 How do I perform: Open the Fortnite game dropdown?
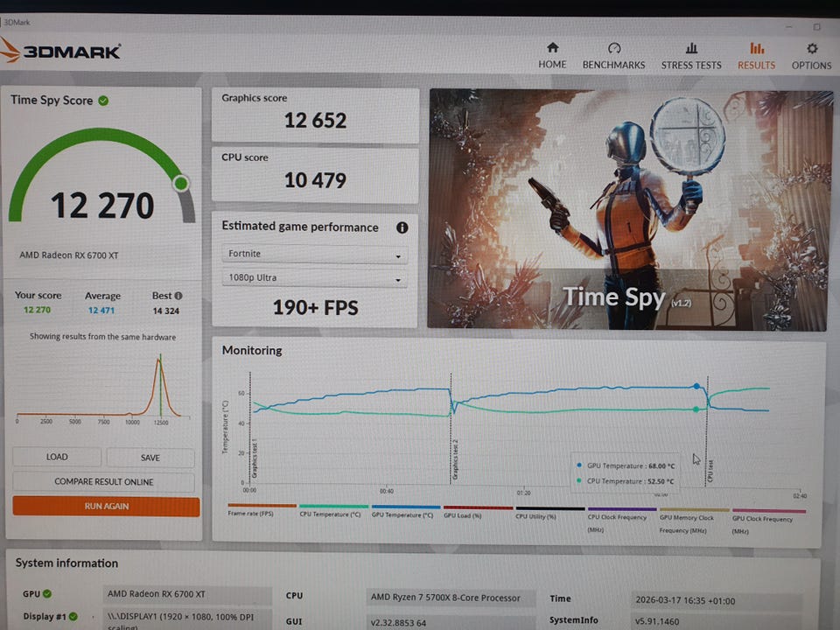click(314, 254)
